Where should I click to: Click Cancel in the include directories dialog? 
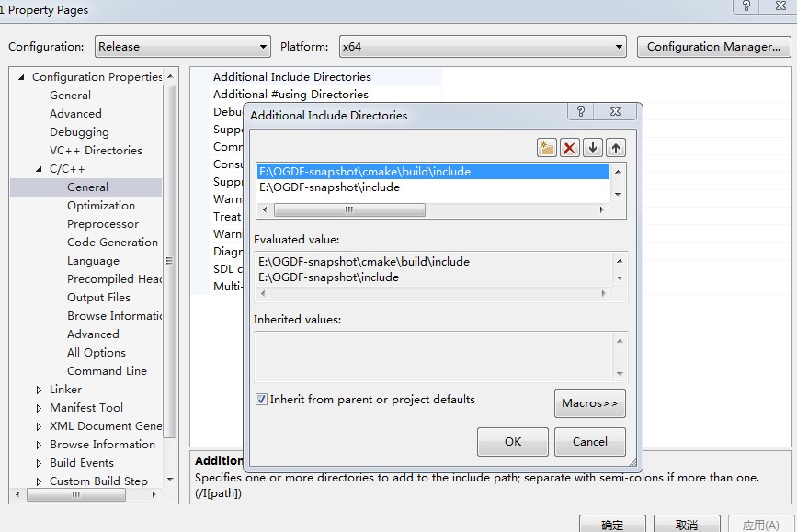[x=589, y=442]
